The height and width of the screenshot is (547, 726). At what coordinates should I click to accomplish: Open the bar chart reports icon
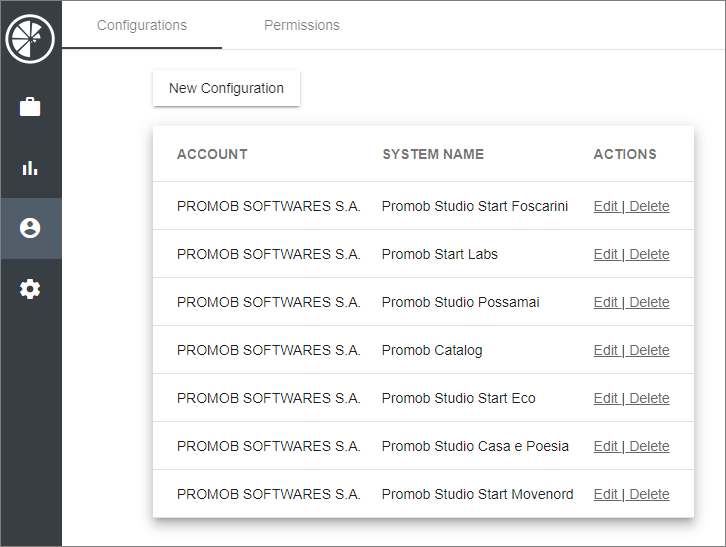point(30,168)
